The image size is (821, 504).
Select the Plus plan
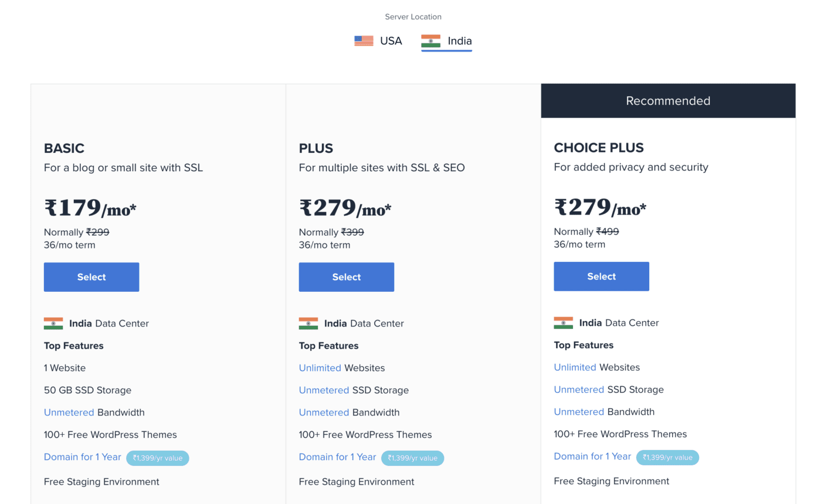[x=347, y=277]
